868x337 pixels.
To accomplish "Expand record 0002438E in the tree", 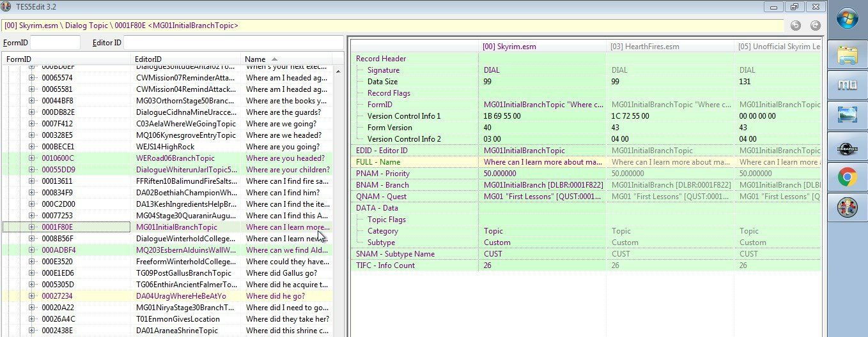I will (x=32, y=331).
